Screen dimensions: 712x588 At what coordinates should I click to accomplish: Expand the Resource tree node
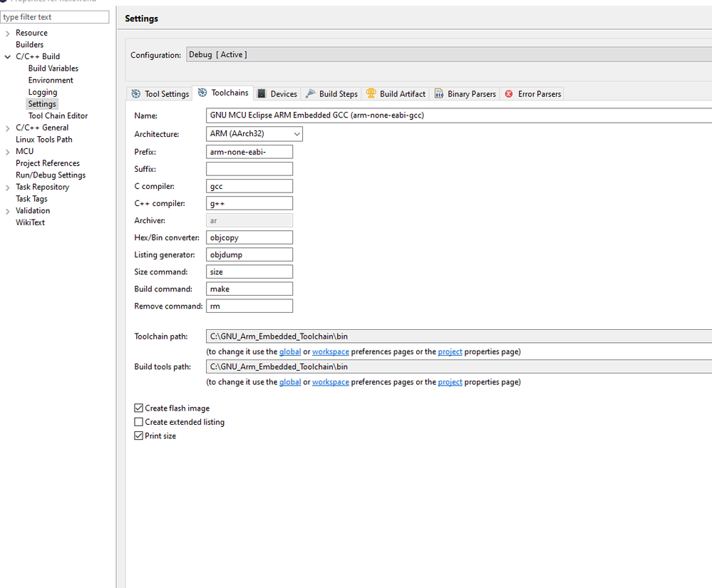tap(8, 33)
